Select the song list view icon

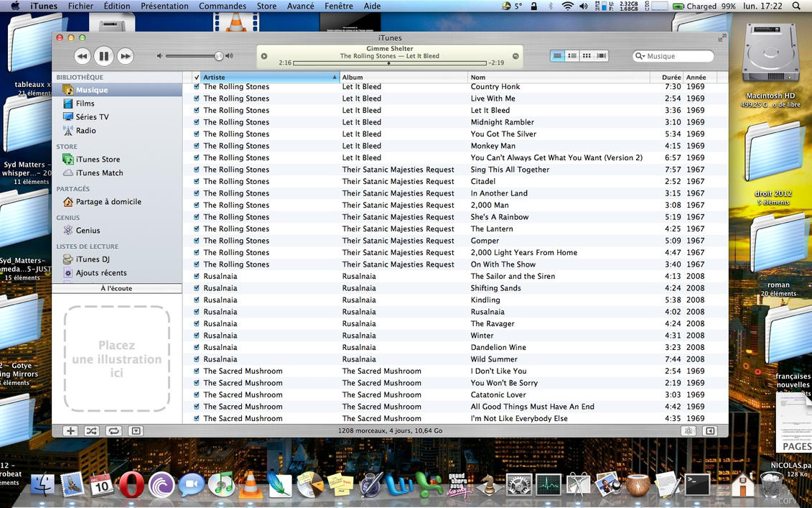pyautogui.click(x=557, y=56)
